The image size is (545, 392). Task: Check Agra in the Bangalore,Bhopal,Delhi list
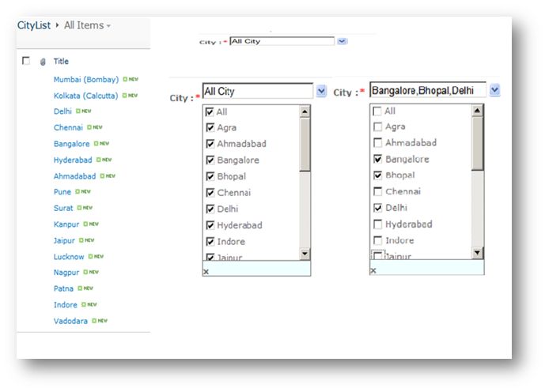377,126
